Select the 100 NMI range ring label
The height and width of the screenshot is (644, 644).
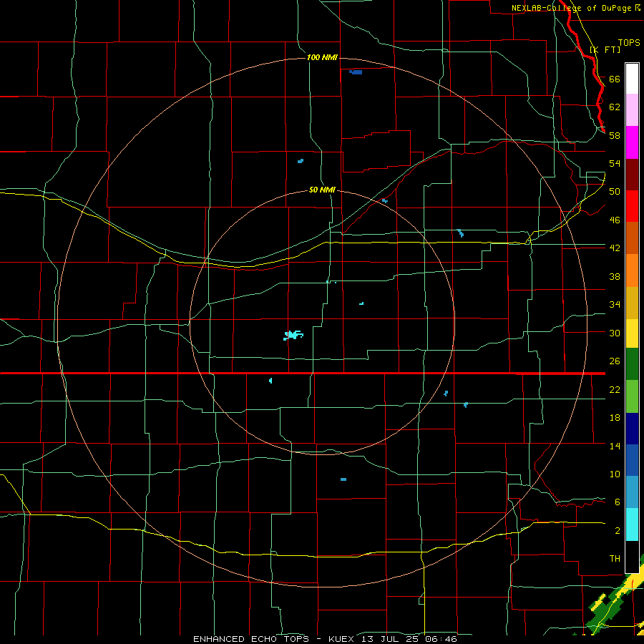pyautogui.click(x=323, y=57)
